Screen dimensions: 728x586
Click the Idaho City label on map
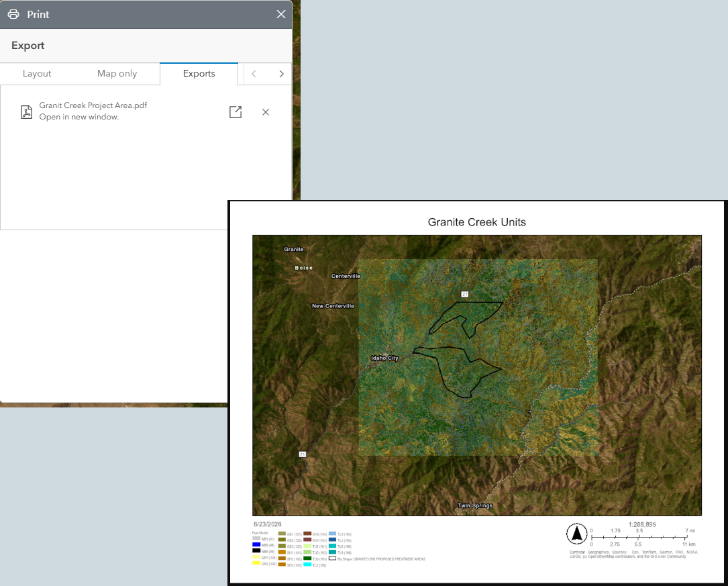[x=384, y=358]
